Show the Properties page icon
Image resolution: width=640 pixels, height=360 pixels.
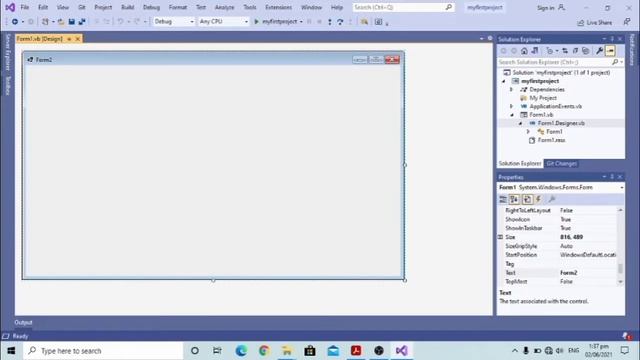click(527, 199)
